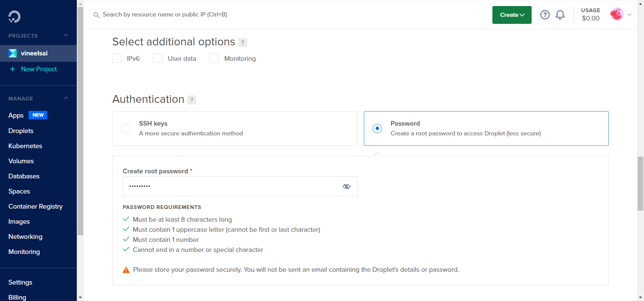The width and height of the screenshot is (644, 301).
Task: Open the Droplets sidebar page
Action: (21, 131)
